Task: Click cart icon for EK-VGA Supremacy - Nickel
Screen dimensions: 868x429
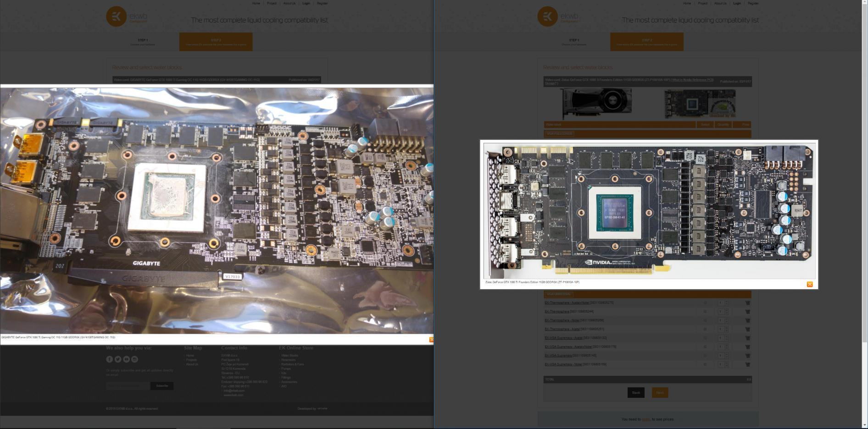Action: 747,364
